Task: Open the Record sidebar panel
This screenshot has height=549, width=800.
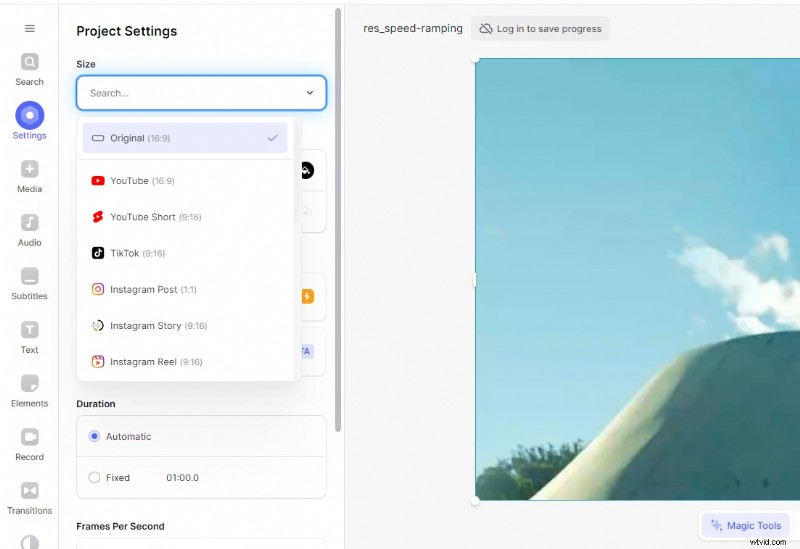Action: point(30,444)
